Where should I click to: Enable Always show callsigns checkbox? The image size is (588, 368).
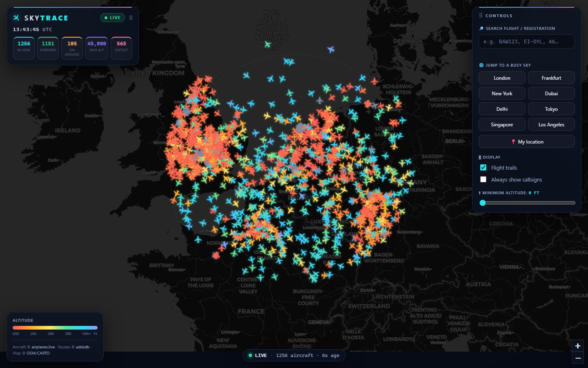click(x=483, y=180)
